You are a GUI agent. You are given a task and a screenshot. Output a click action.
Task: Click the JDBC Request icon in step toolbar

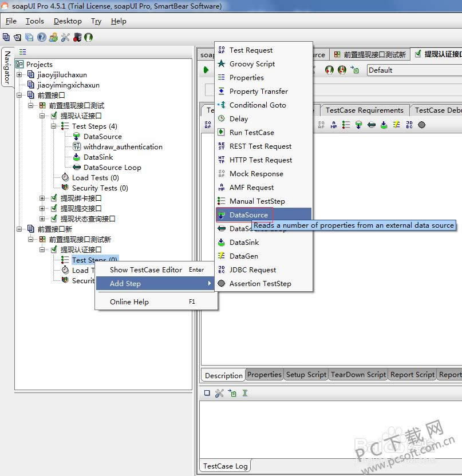[409, 125]
